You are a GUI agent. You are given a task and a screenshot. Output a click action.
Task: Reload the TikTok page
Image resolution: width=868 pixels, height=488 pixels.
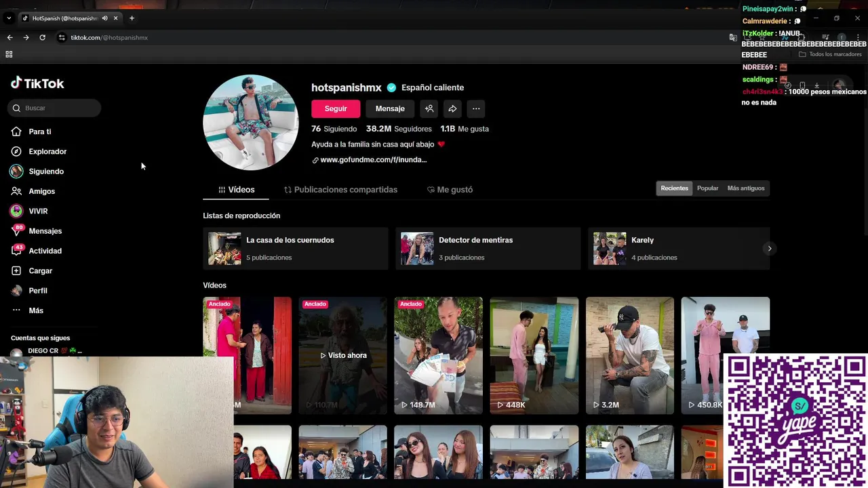click(42, 37)
